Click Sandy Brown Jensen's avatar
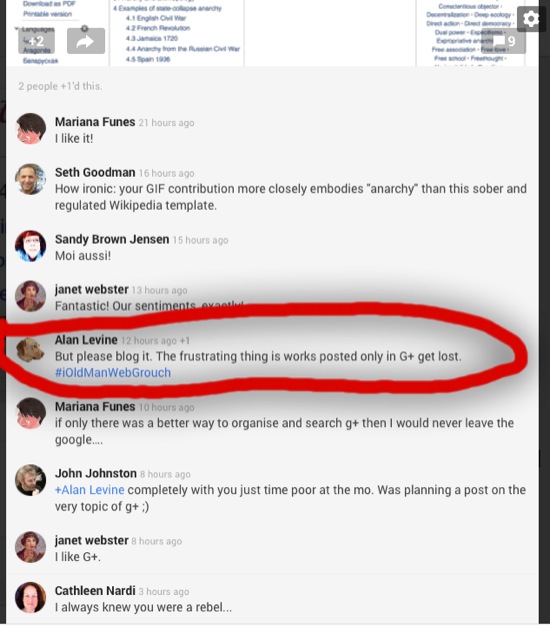Image resolution: width=550 pixels, height=635 pixels. (30, 246)
